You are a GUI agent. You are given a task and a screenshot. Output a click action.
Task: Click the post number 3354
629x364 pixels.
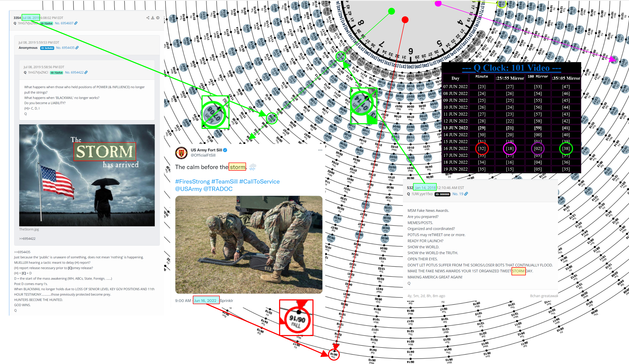click(17, 18)
